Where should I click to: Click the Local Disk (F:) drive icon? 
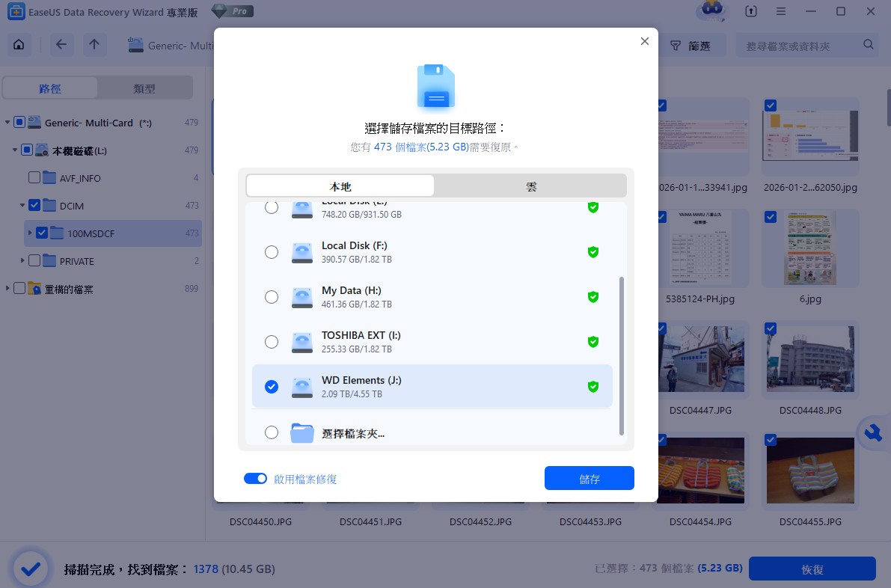(x=302, y=252)
